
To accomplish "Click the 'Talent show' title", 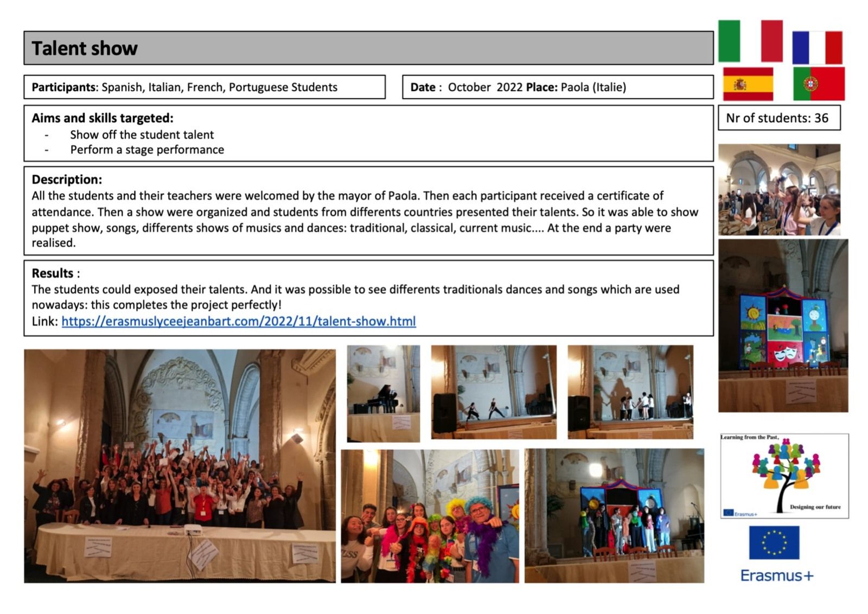I will click(x=85, y=48).
